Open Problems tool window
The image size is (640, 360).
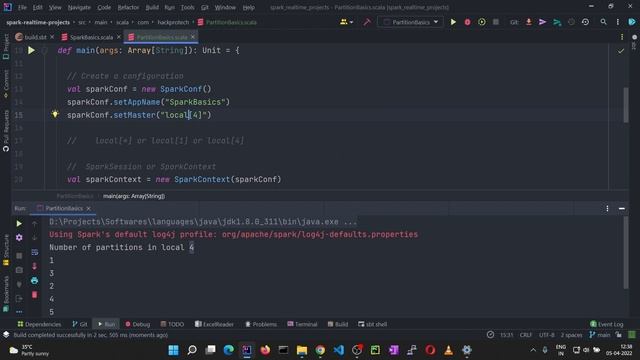[261, 324]
